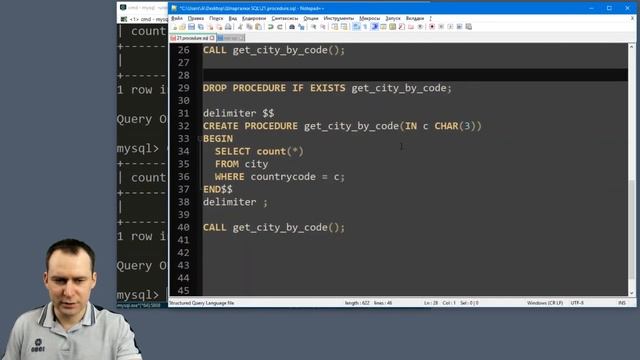The height and width of the screenshot is (360, 640).
Task: Close the 21.procedure.sql tab via its X
Action: click(x=212, y=38)
